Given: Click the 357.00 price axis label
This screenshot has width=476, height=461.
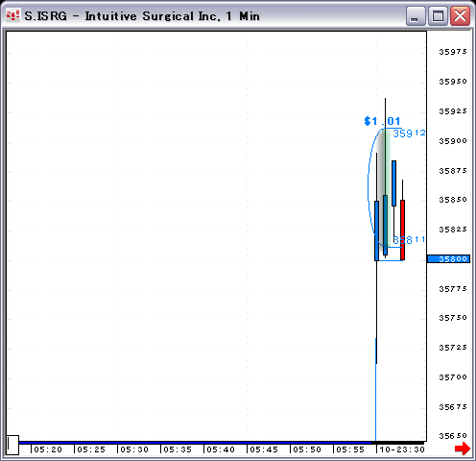Looking at the screenshot, I should click(x=453, y=377).
